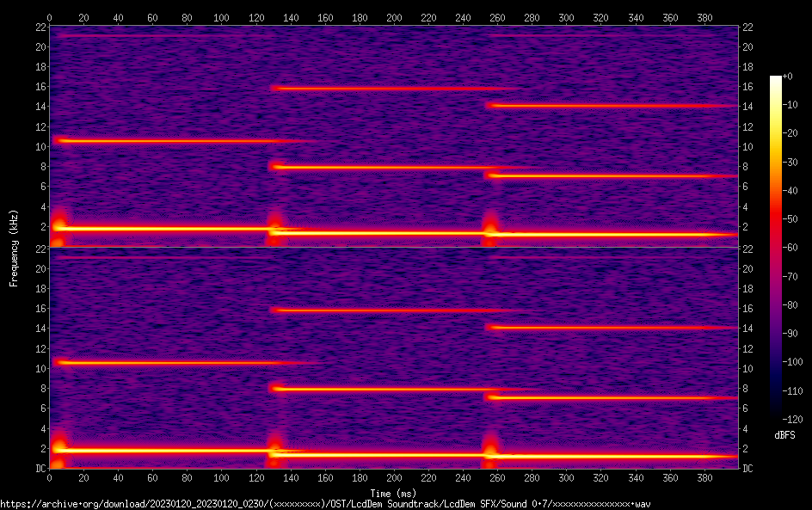Screen dimensions: 812x510
Task: Click the dark purple bottom of the colorbar
Action: pyautogui.click(x=776, y=416)
